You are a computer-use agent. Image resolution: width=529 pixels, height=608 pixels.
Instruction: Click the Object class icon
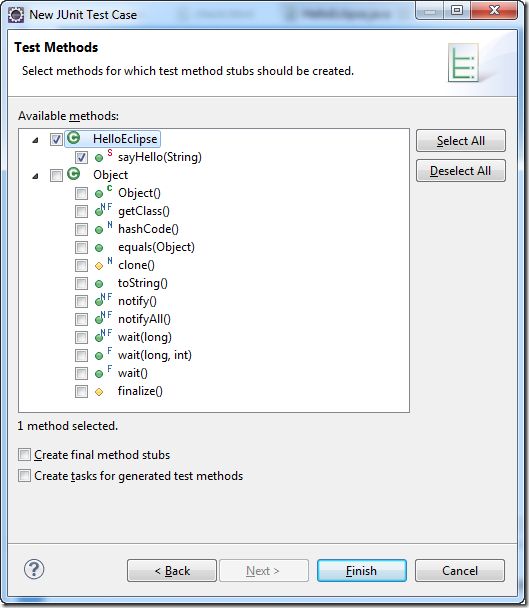click(74, 174)
